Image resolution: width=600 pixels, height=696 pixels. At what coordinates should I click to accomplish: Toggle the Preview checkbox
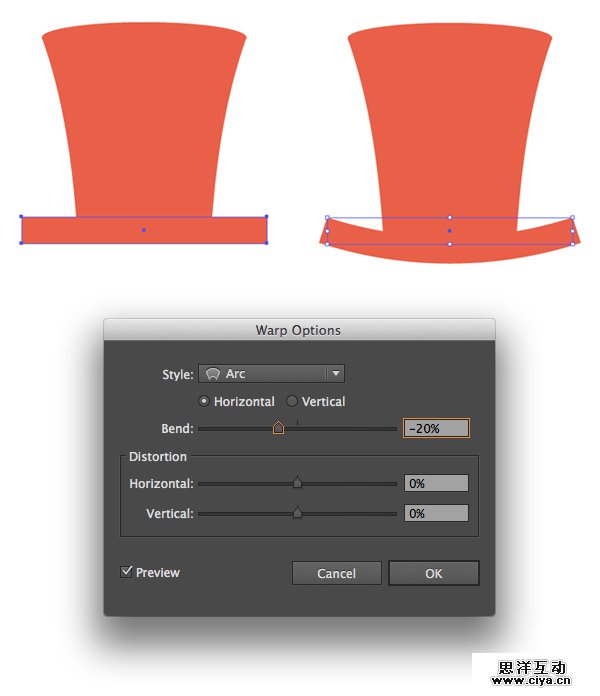(x=127, y=572)
